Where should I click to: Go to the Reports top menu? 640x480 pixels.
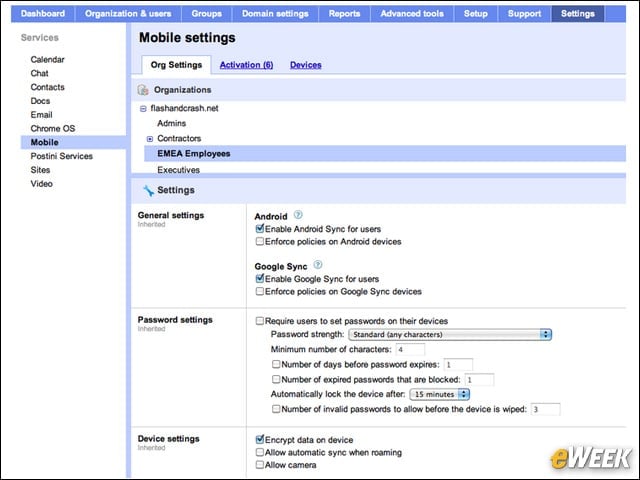(344, 13)
